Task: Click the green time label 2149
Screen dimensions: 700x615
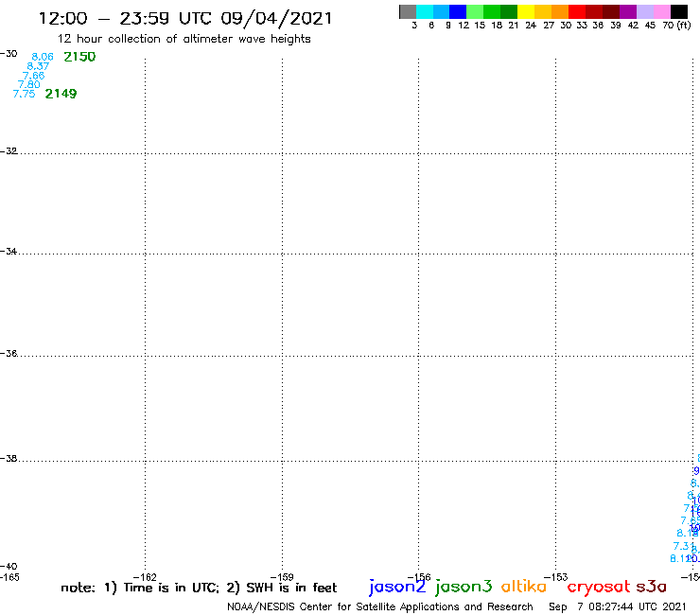Action: coord(61,94)
